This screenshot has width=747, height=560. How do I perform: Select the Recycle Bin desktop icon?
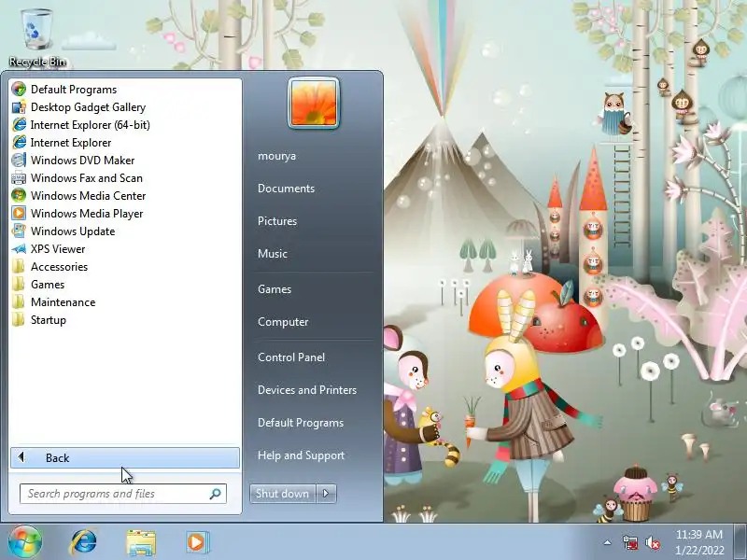coord(37,38)
